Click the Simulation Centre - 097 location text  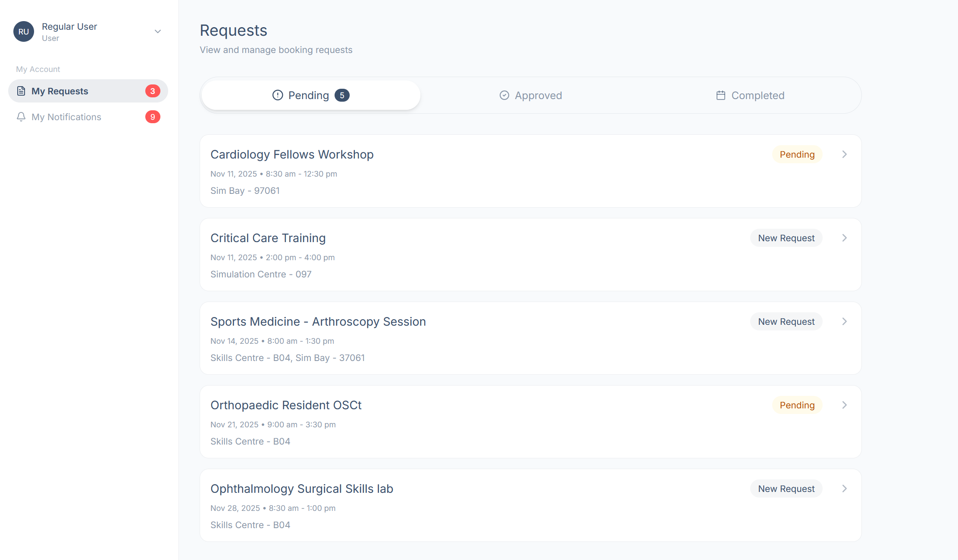tap(261, 274)
